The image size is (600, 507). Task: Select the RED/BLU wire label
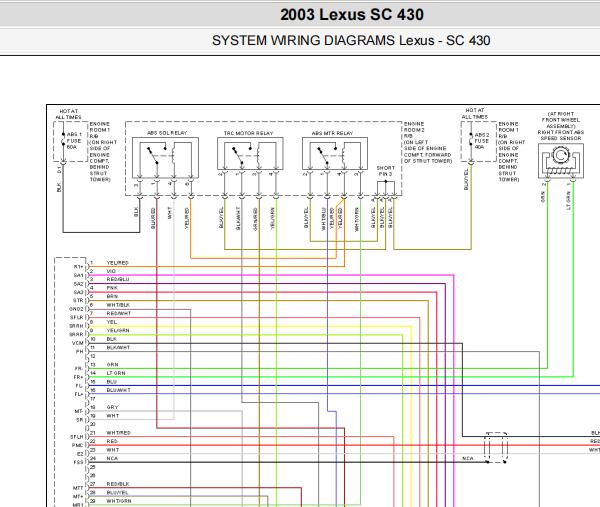tap(118, 279)
